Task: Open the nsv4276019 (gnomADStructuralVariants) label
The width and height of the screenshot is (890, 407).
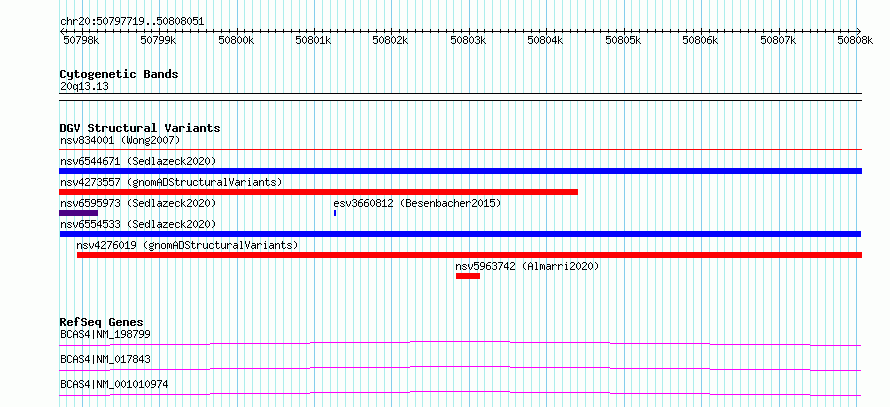Action: pos(187,245)
